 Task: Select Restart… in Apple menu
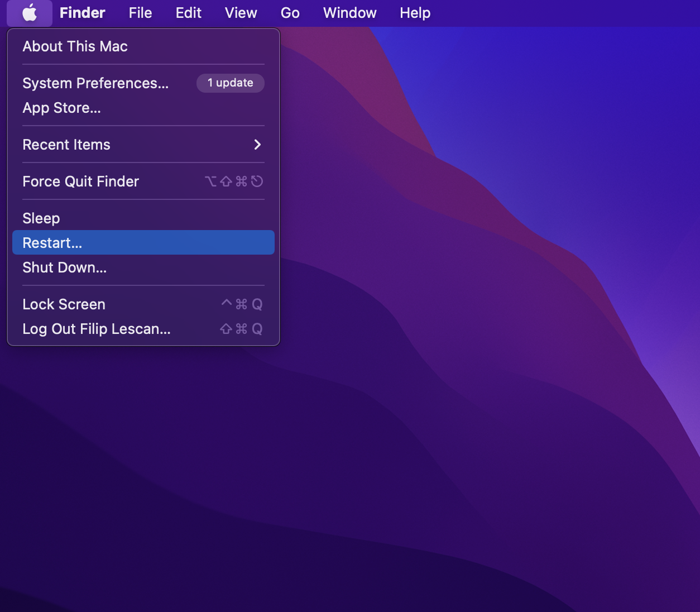pos(143,243)
